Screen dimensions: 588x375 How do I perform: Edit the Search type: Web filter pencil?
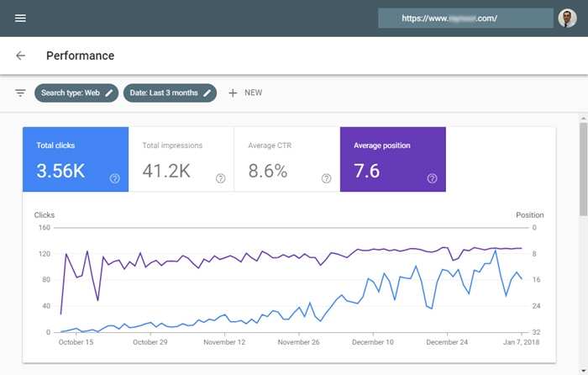click(108, 92)
